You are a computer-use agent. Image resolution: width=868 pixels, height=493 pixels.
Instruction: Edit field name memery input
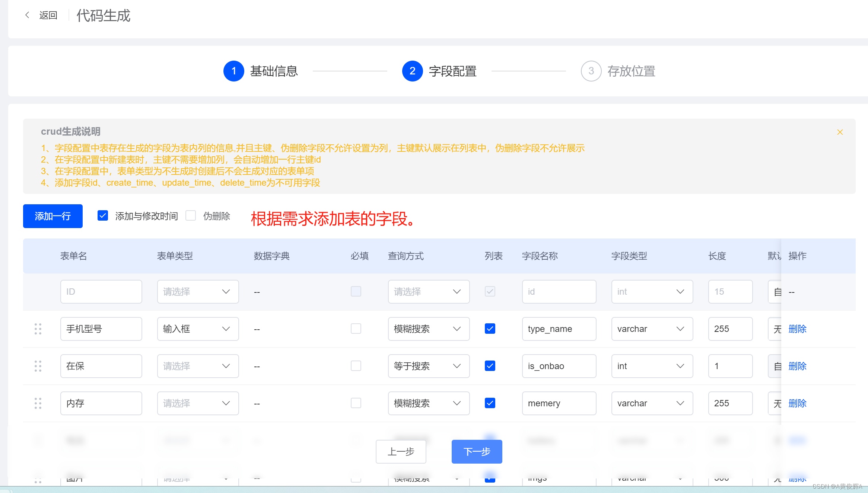point(559,403)
